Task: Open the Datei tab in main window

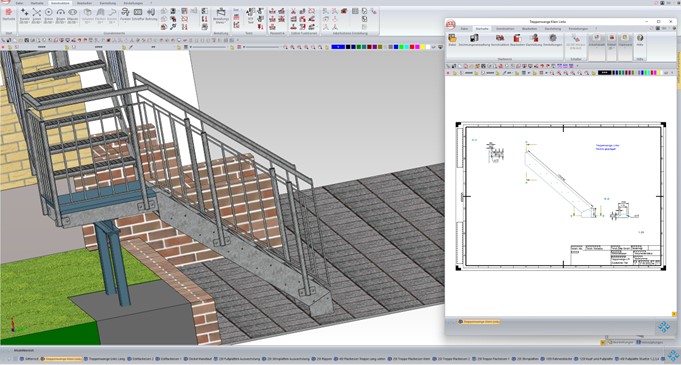Action: (x=19, y=3)
